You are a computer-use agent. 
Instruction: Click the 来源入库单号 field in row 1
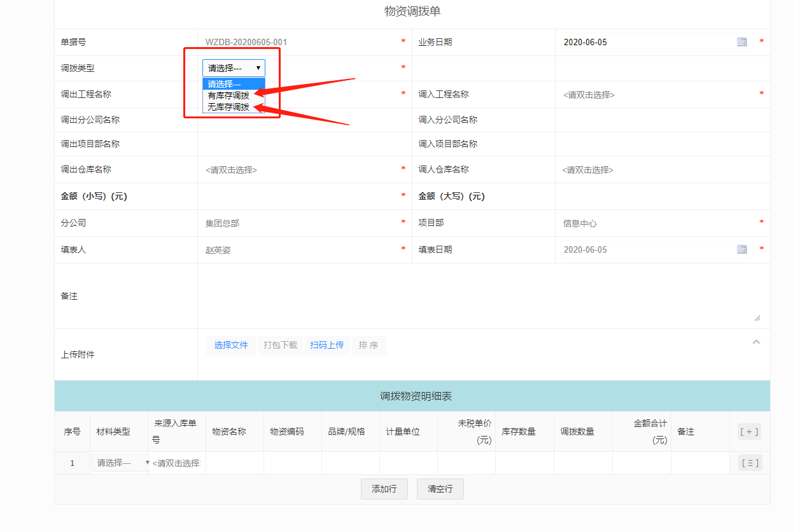pyautogui.click(x=176, y=463)
